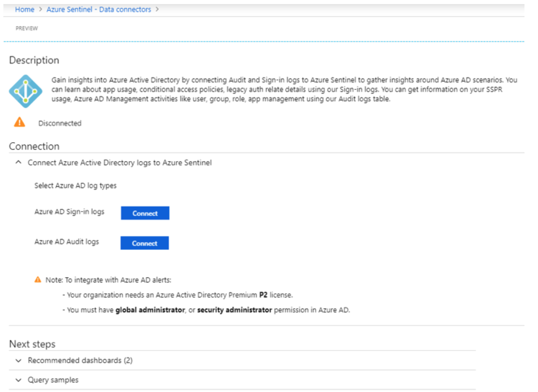The image size is (538, 392).
Task: Click the Azure AD Audit logs label
Action: pyautogui.click(x=66, y=242)
